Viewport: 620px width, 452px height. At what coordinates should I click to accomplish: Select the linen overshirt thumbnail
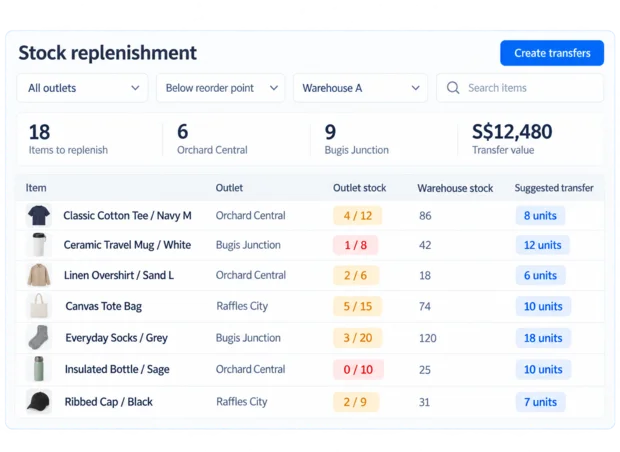tap(39, 275)
